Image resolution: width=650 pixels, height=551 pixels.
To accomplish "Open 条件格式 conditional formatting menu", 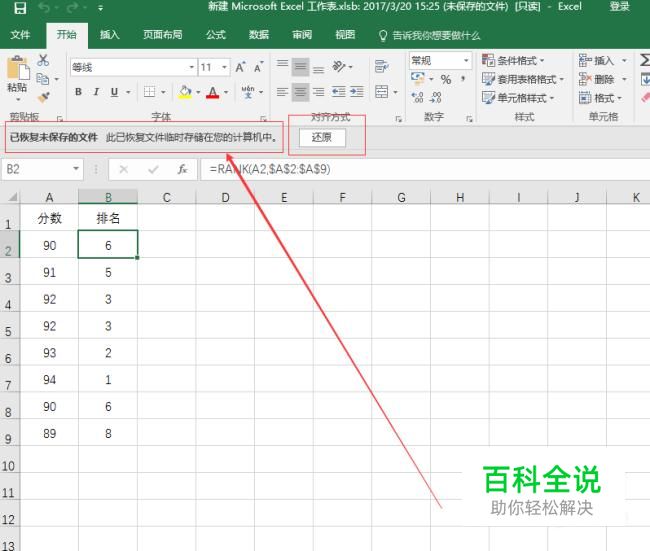I will click(x=513, y=61).
